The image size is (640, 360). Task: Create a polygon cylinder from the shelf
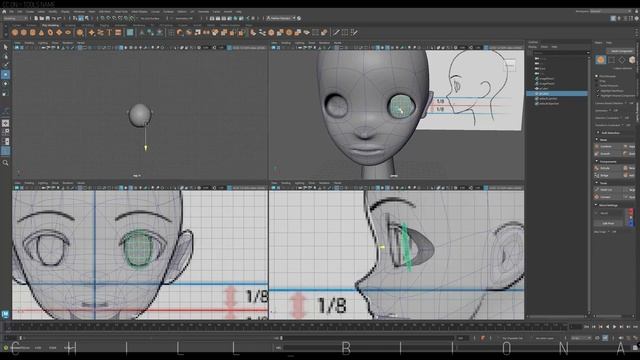click(33, 32)
